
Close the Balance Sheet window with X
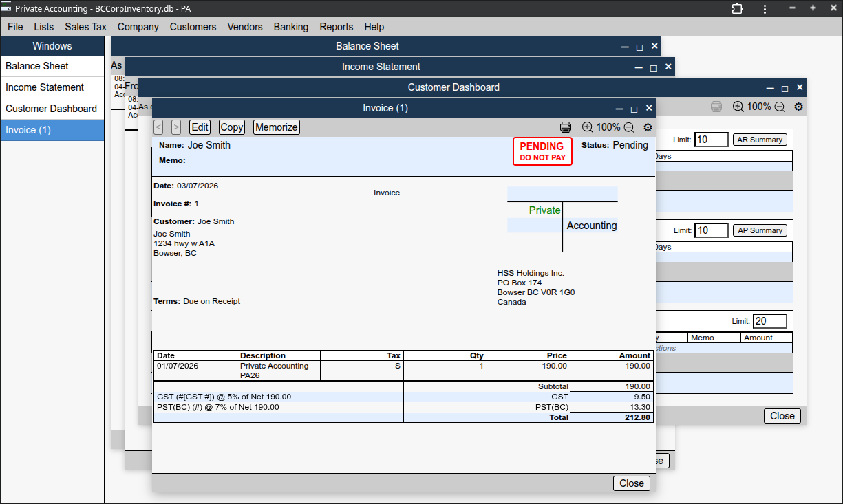[654, 46]
